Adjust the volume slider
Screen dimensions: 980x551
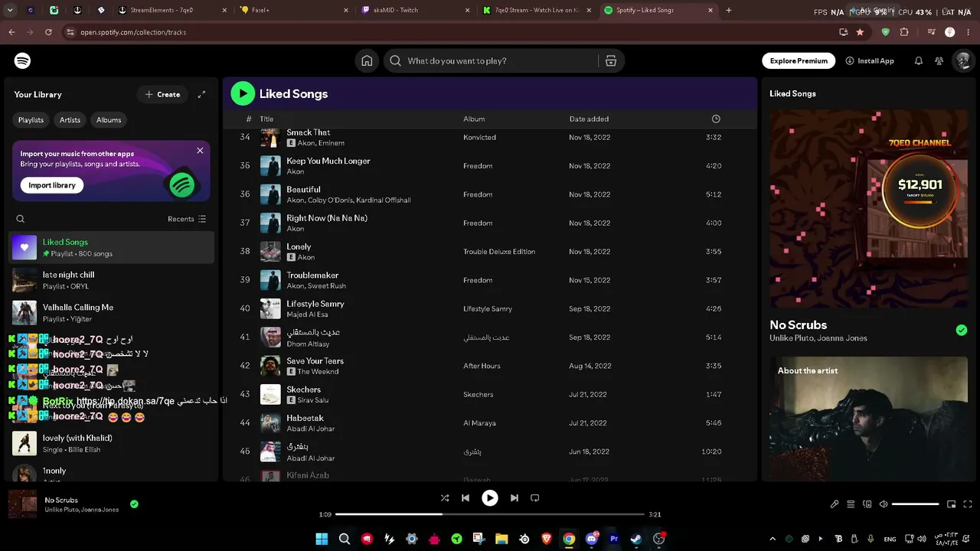tap(916, 504)
